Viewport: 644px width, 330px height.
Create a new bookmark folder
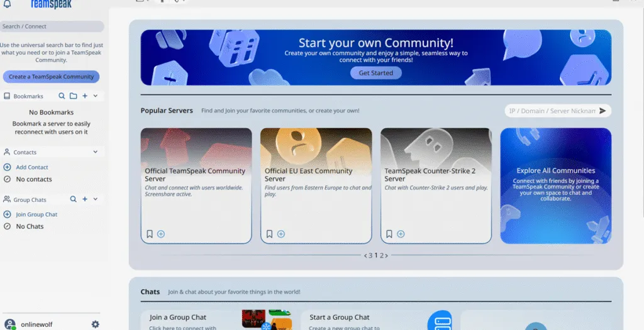tap(73, 96)
